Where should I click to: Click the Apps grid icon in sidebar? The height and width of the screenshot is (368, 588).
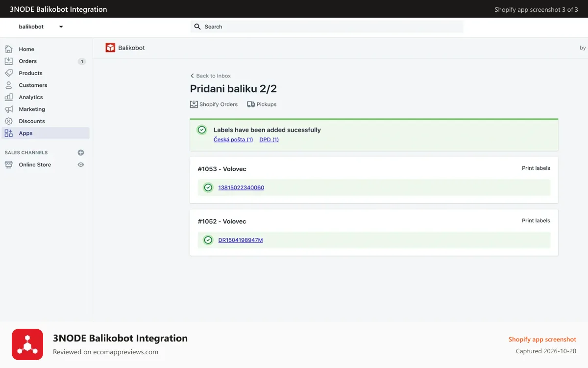[9, 133]
